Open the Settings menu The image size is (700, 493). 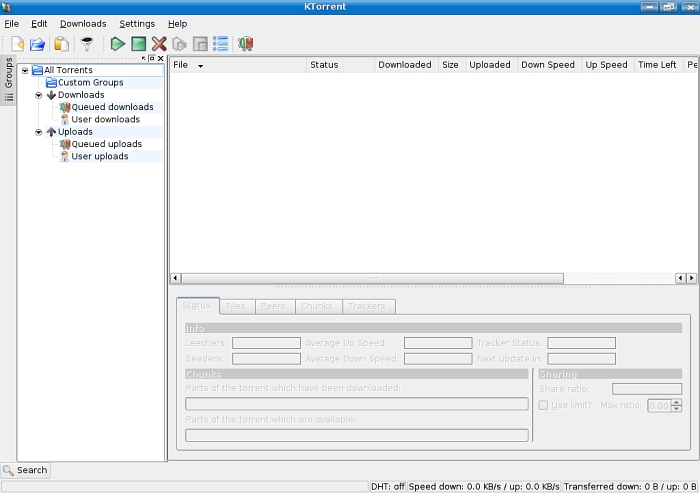pyautogui.click(x=137, y=24)
